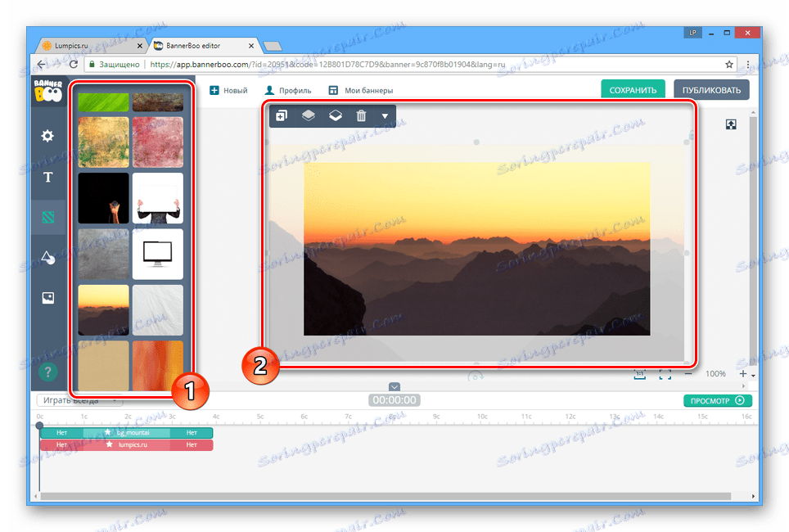This screenshot has width=789, height=532.
Task: Bookmark page with star icon
Action: click(729, 65)
